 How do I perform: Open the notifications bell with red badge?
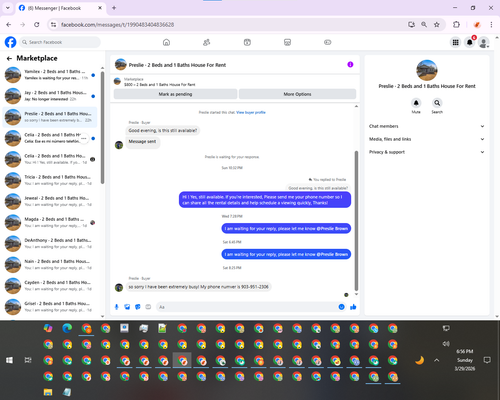coord(470,42)
